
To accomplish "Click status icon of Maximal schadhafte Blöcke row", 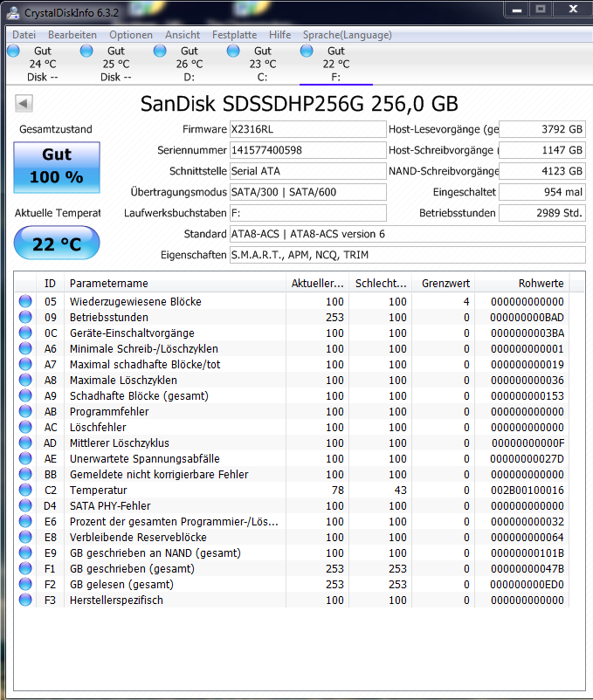I will (x=25, y=364).
